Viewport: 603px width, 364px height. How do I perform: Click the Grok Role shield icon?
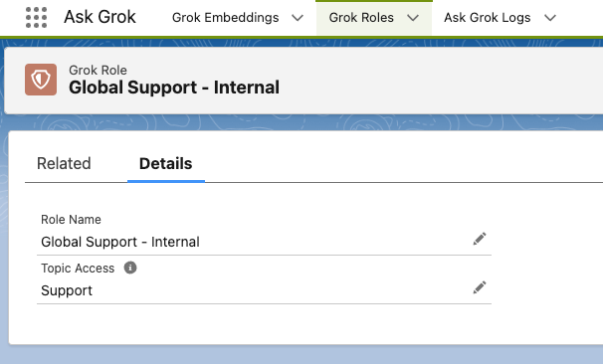(41, 80)
